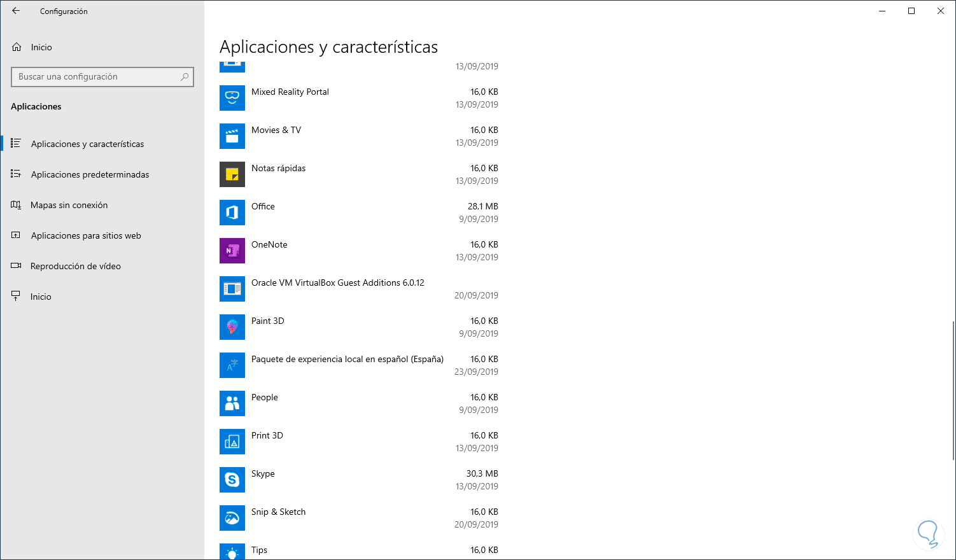The image size is (956, 560).
Task: Select the Tips app name
Action: click(x=259, y=550)
